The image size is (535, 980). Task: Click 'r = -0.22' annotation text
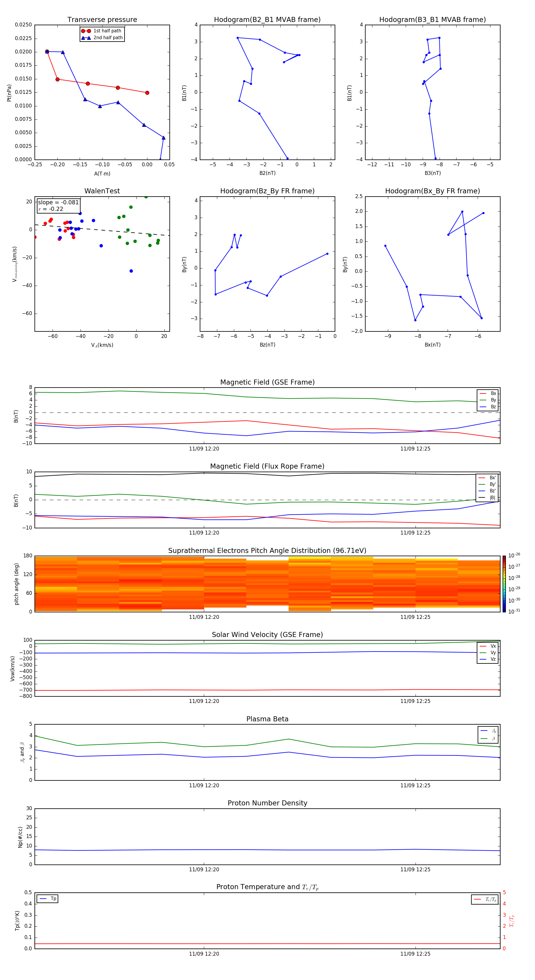(x=51, y=209)
